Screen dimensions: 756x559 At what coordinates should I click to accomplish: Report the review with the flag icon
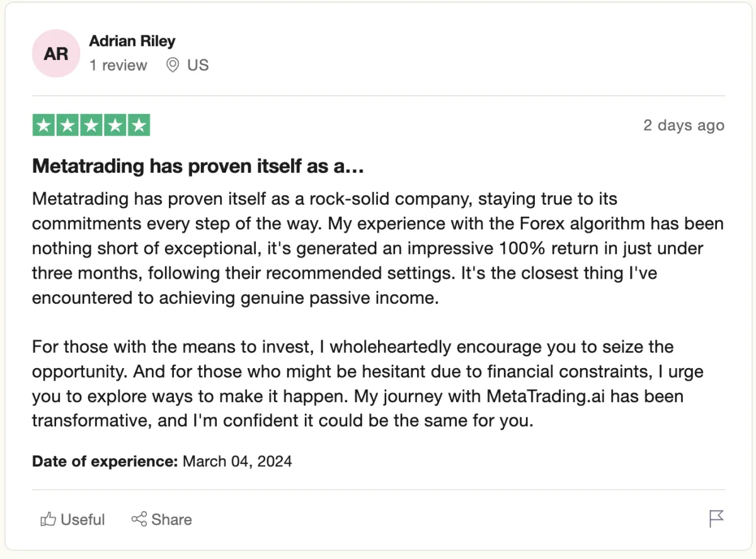(x=716, y=519)
